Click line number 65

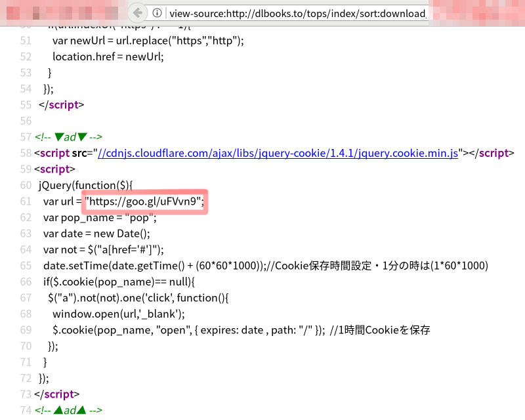(x=26, y=266)
